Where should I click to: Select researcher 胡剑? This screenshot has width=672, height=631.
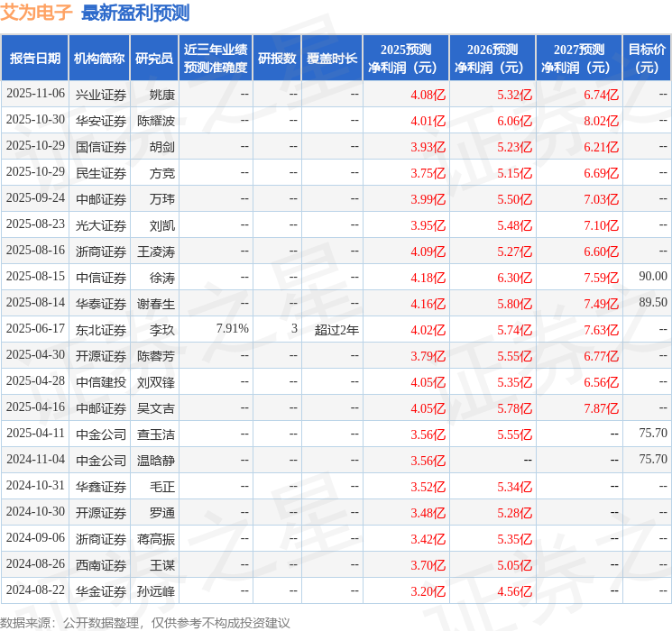[162, 147]
